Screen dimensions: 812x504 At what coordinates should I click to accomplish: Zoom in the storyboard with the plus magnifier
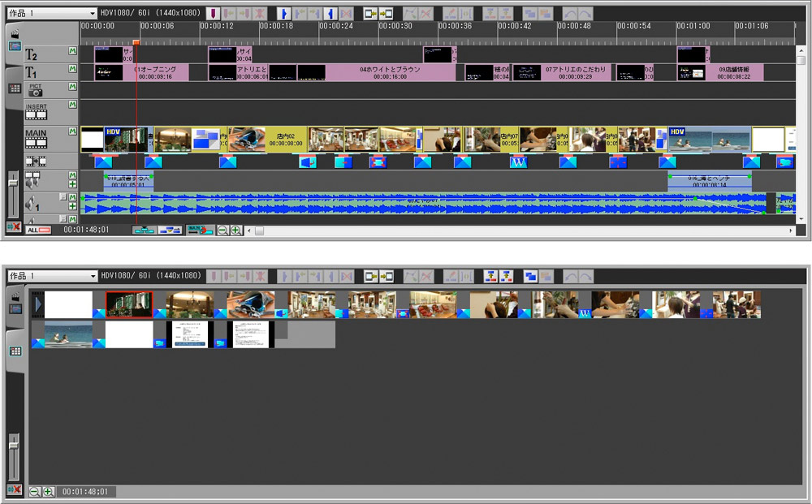pos(48,492)
